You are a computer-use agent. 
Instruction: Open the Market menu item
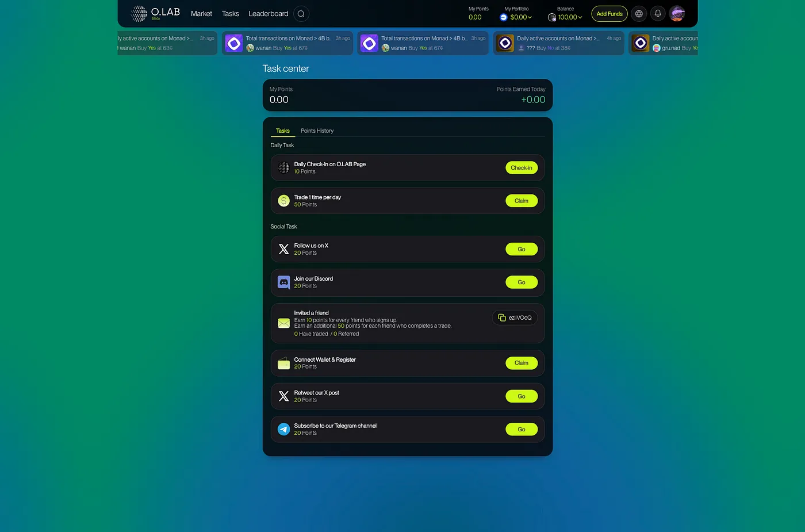point(201,14)
